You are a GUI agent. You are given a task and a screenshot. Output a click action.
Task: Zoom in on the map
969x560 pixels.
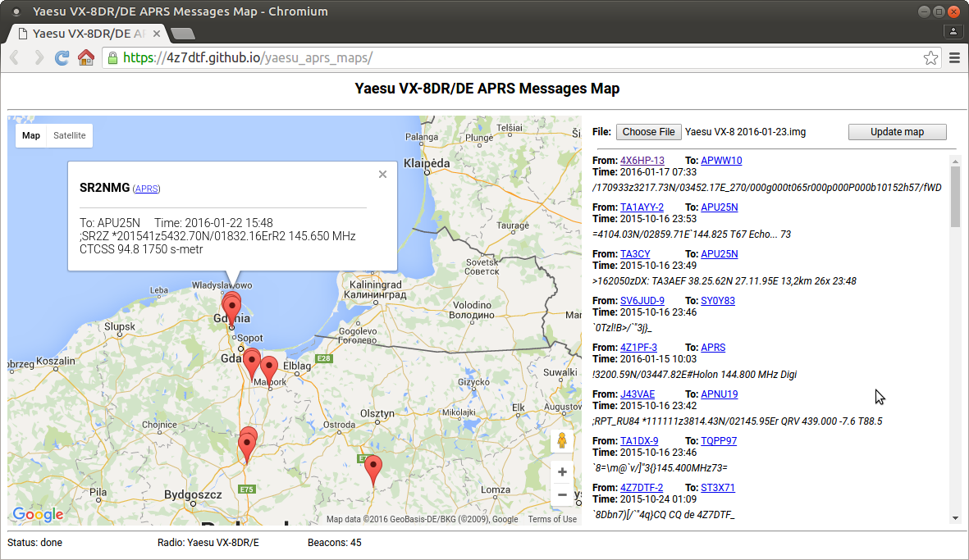[562, 471]
